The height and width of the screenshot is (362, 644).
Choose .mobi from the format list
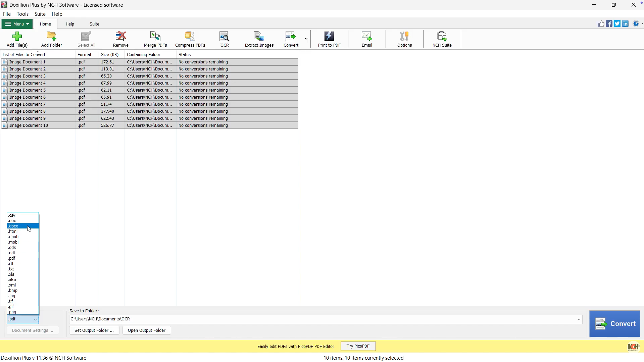[x=23, y=242]
